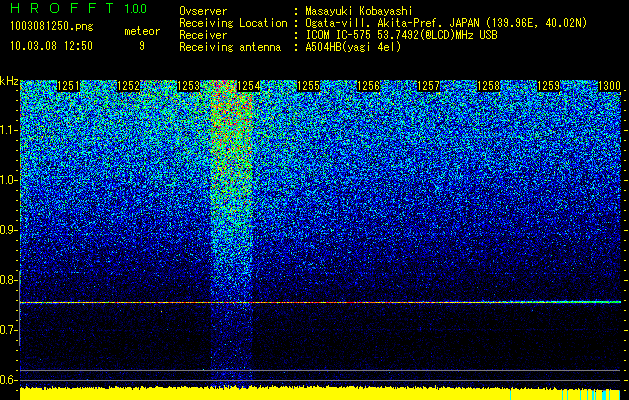The width and height of the screenshot is (629, 400).
Task: Click the 1255 time marker
Action: point(309,86)
